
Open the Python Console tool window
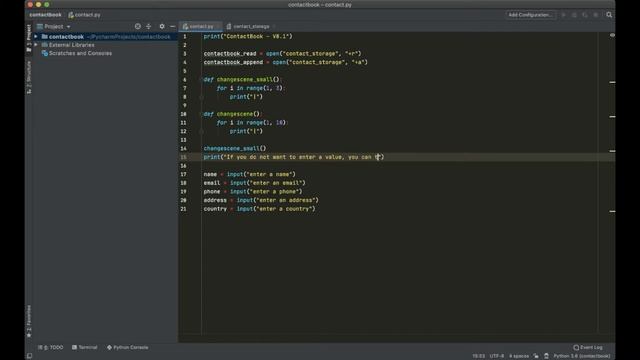click(128, 347)
